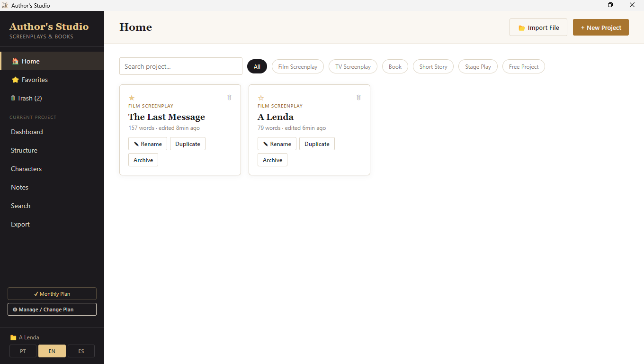Filter by Short Story

point(433,66)
